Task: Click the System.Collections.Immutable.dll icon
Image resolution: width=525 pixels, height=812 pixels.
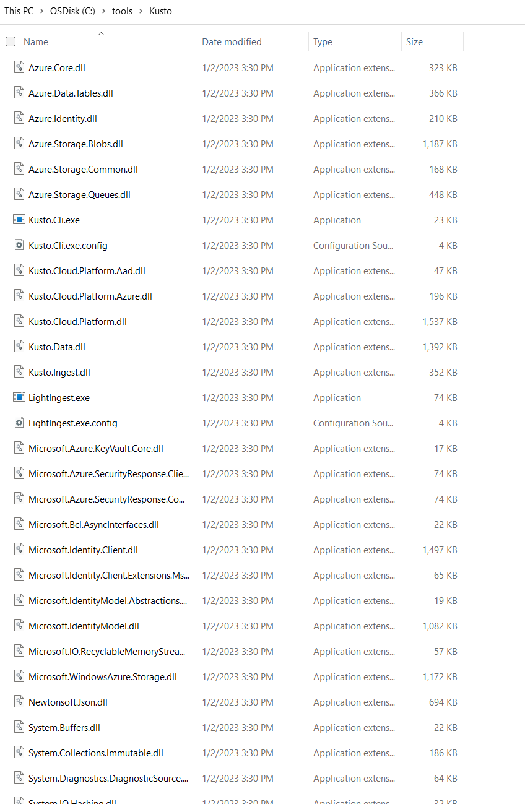Action: click(x=19, y=753)
